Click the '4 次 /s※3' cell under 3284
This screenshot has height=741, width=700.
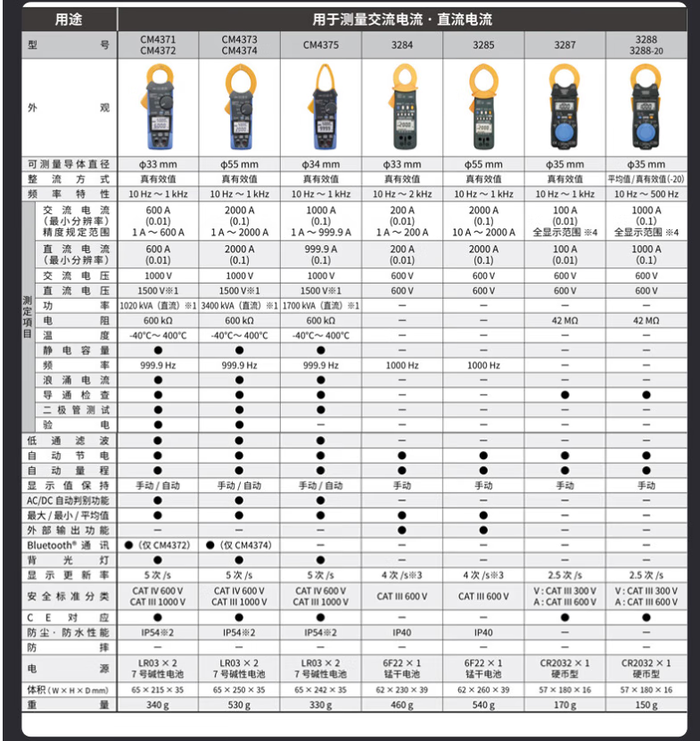pos(402,575)
